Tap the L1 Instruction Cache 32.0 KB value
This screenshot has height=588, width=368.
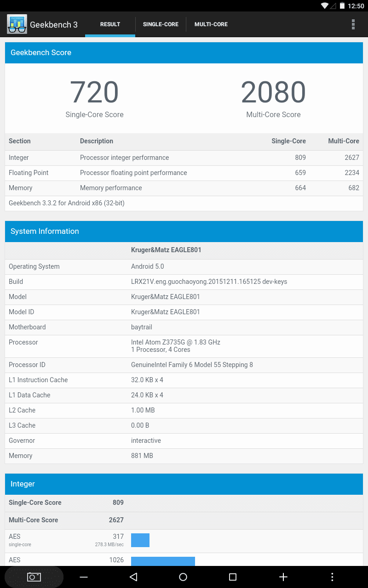coord(147,380)
